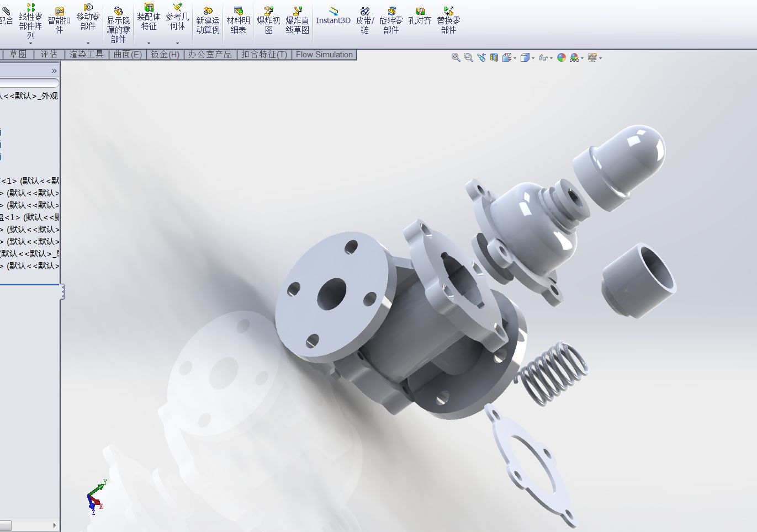This screenshot has width=757, height=532.
Task: Click the Smart Fasteners (智能扣件) button
Action: (x=59, y=20)
